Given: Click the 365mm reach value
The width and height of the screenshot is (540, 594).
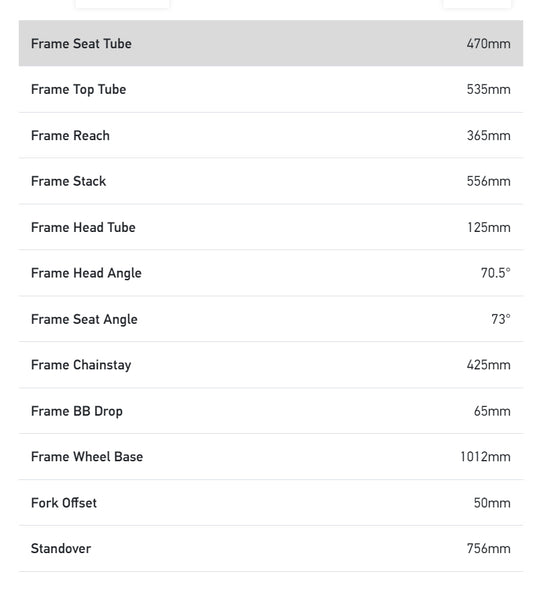Looking at the screenshot, I should point(488,135).
